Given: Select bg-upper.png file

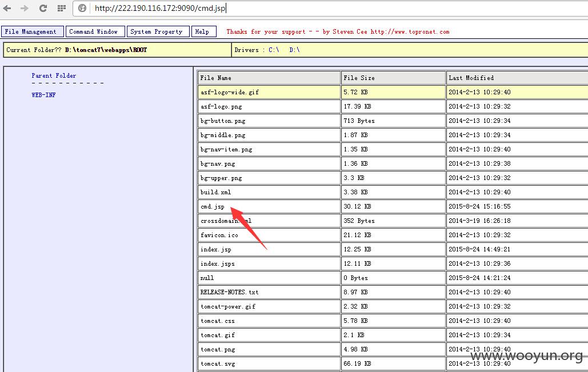Looking at the screenshot, I should 221,178.
